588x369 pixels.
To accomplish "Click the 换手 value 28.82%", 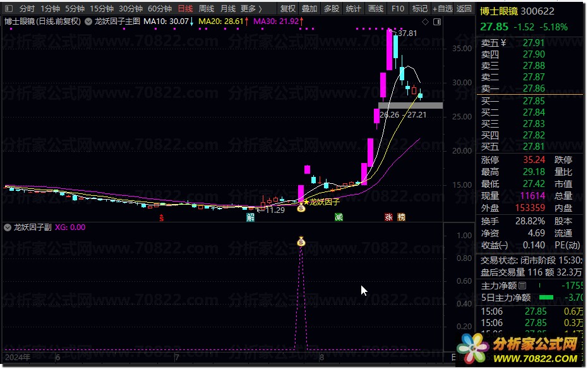I will point(531,221).
